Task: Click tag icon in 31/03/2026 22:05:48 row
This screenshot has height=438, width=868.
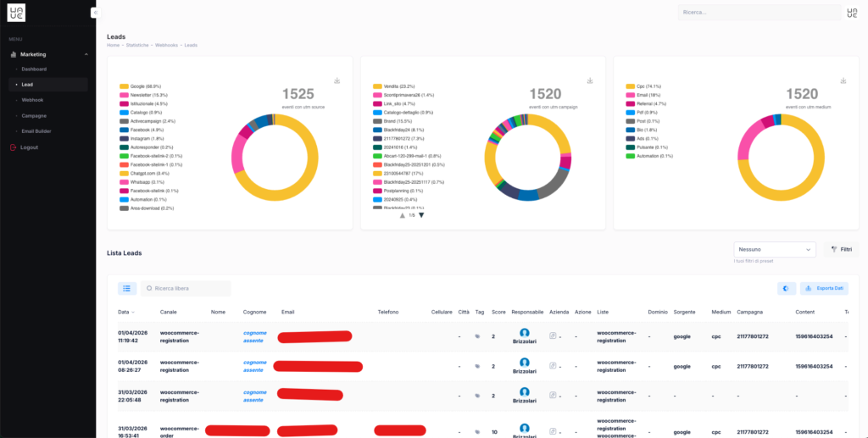Action: (477, 396)
